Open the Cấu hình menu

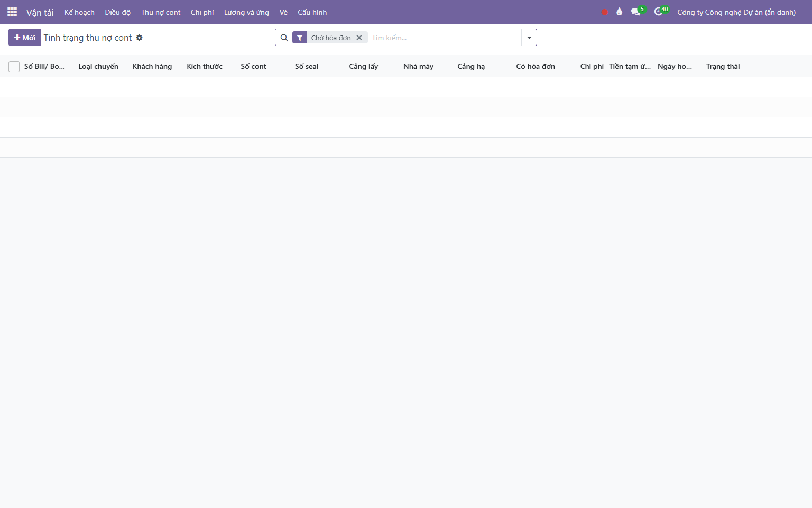pos(312,12)
